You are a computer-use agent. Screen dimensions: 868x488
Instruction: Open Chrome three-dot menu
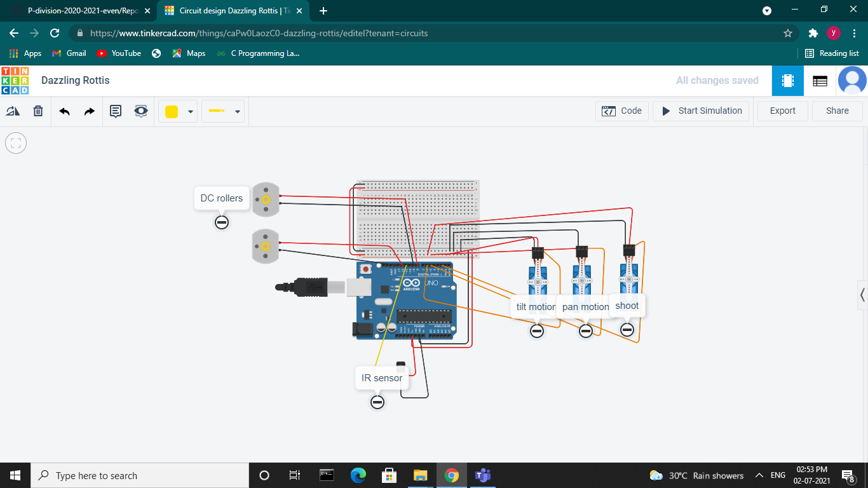(854, 33)
